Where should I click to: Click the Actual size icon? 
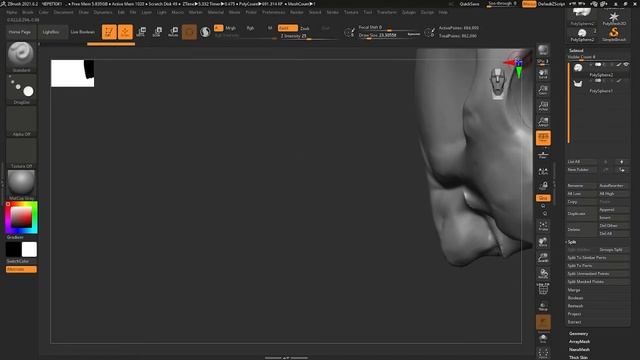(543, 106)
